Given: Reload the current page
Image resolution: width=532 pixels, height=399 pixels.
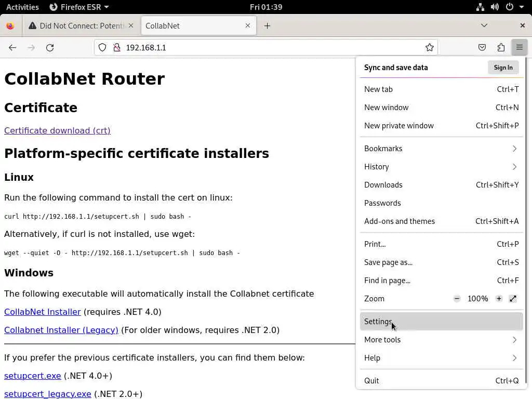Looking at the screenshot, I should point(50,47).
